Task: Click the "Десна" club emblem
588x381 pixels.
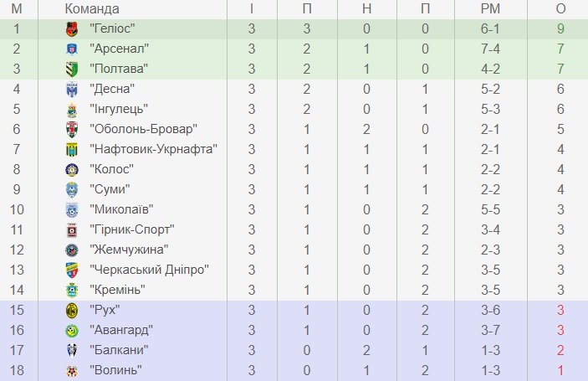Action: (x=71, y=89)
